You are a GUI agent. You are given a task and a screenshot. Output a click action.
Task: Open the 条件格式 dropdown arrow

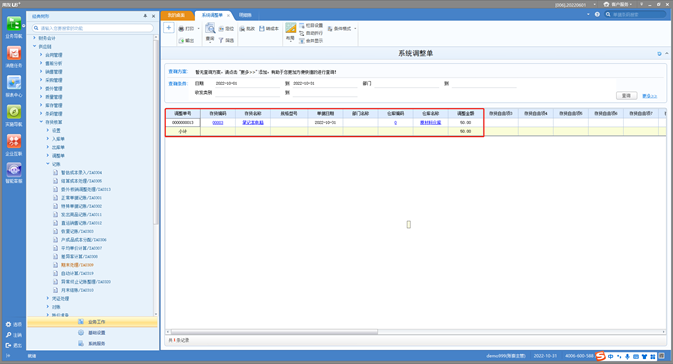[x=355, y=29]
